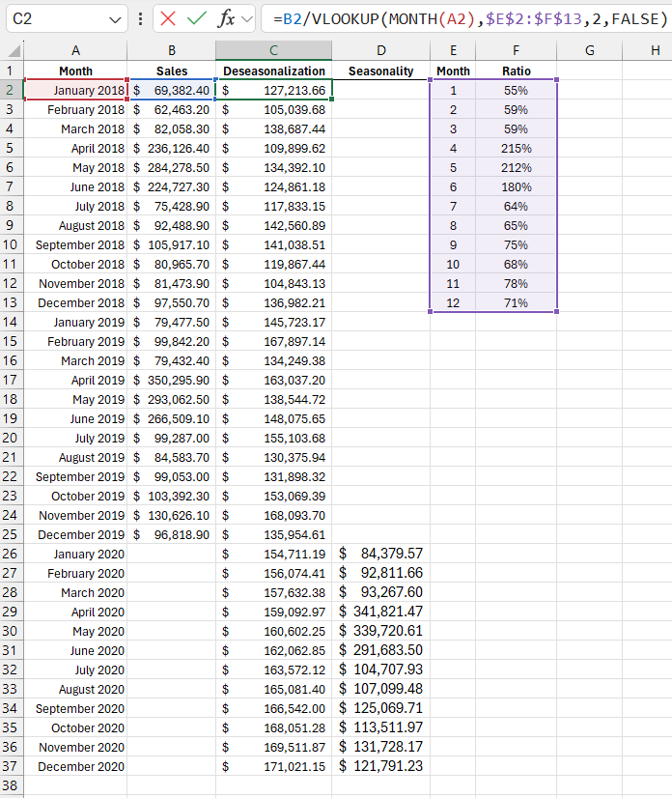
Task: Click the seasonality value 339,720.61
Action: point(381,631)
